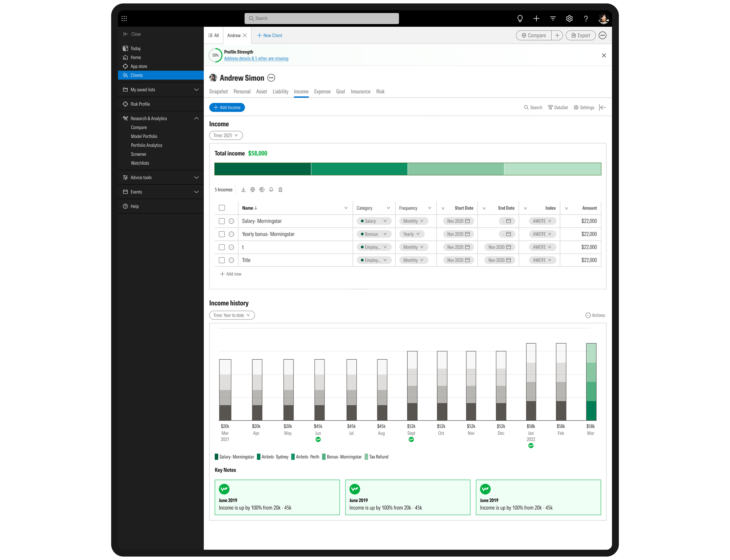Open the app grid launcher icon
The height and width of the screenshot is (560, 730).
[x=124, y=19]
